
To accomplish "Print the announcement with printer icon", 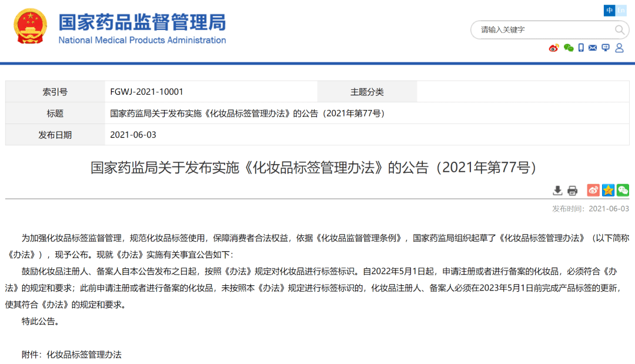I will coord(572,191).
